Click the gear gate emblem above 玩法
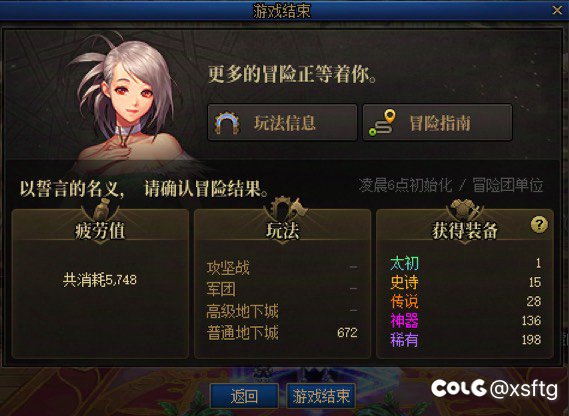 click(x=285, y=208)
